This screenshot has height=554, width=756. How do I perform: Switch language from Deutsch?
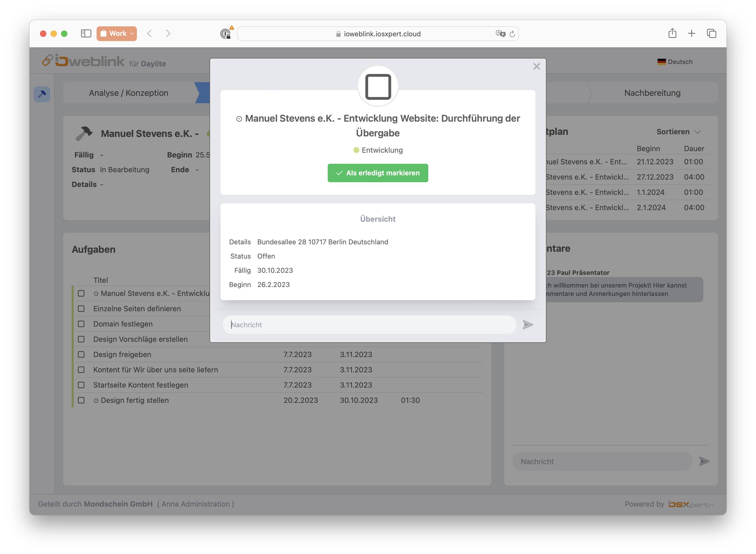click(x=675, y=62)
